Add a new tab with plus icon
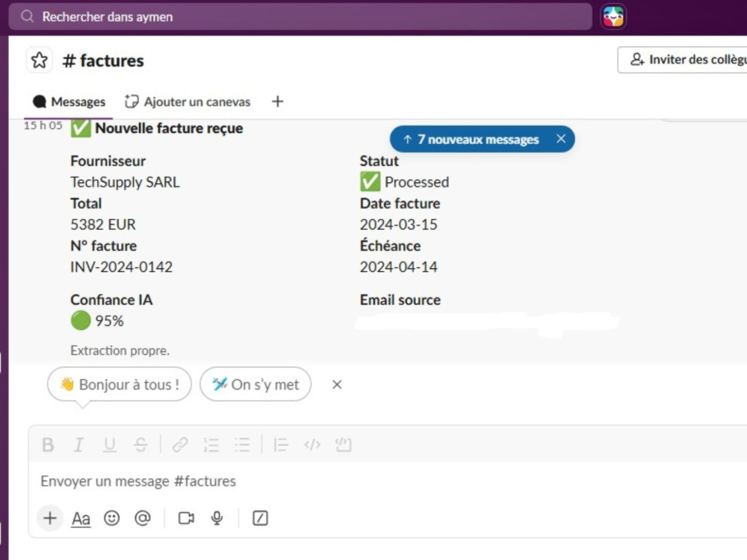The width and height of the screenshot is (747, 560). 278,102
